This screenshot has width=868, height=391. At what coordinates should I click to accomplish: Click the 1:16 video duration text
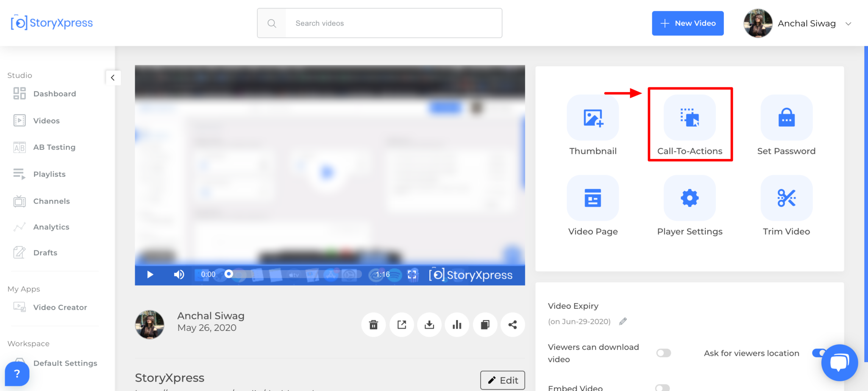(383, 274)
